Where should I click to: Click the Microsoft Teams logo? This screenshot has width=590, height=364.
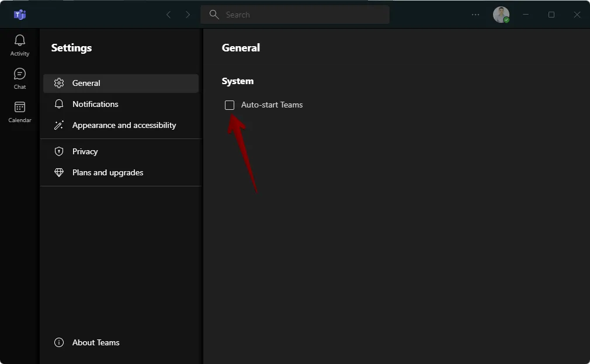[20, 15]
